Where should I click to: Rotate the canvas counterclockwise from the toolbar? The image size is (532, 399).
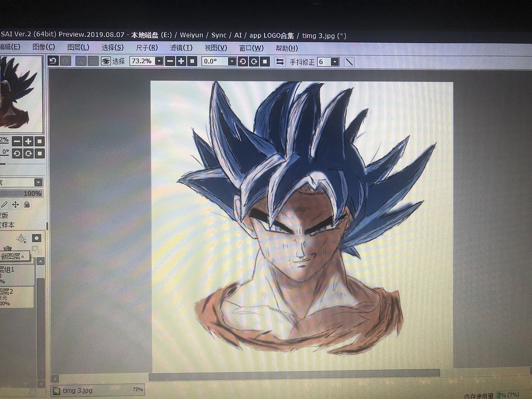(243, 62)
